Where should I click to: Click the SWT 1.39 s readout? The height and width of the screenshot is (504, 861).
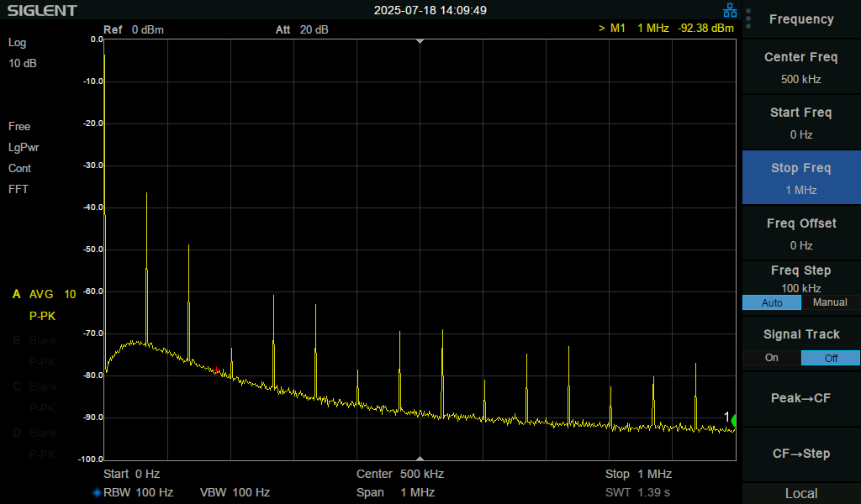click(x=637, y=492)
